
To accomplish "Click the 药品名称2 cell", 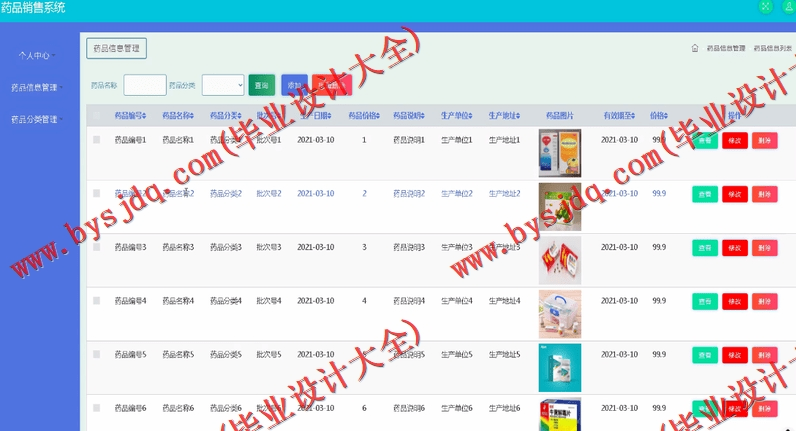I will click(x=178, y=193).
